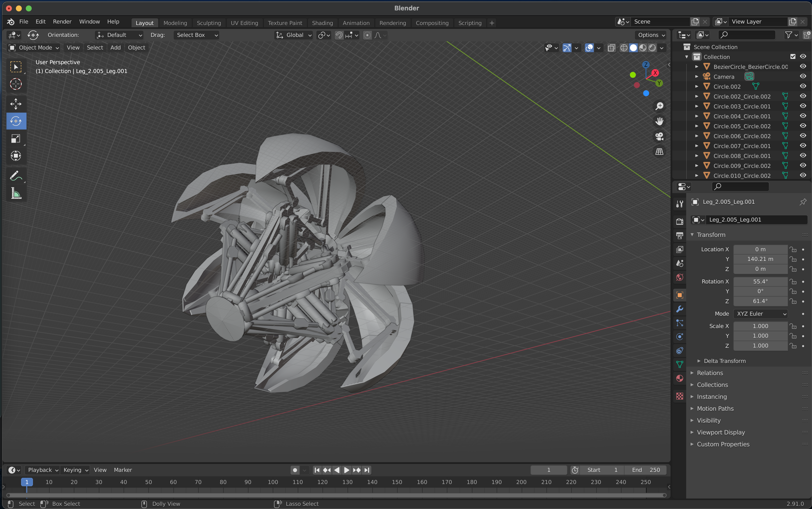Switch perspective/orthographic grid icon
Viewport: 812px width, 509px height.
tap(659, 152)
